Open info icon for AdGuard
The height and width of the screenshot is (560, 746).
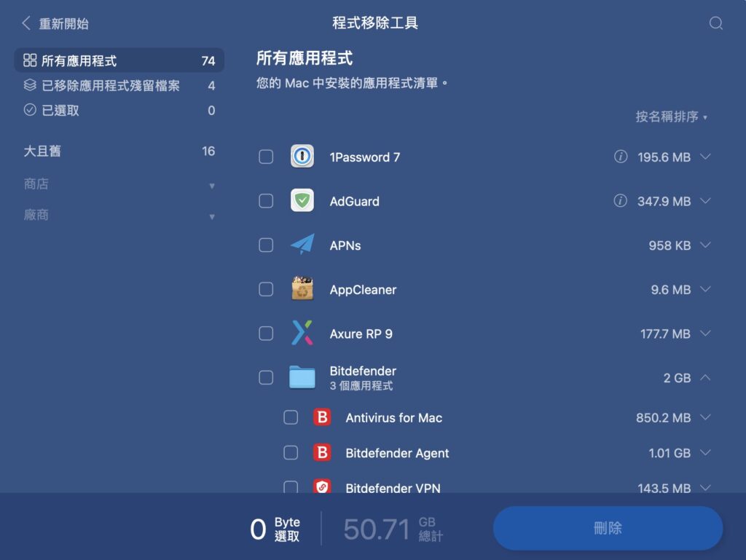[621, 200]
